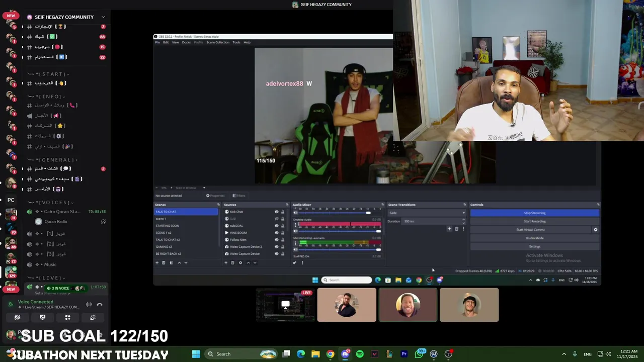Turn on camera in Discord voice panel
Screen dimensions: 644x362
click(x=17, y=317)
